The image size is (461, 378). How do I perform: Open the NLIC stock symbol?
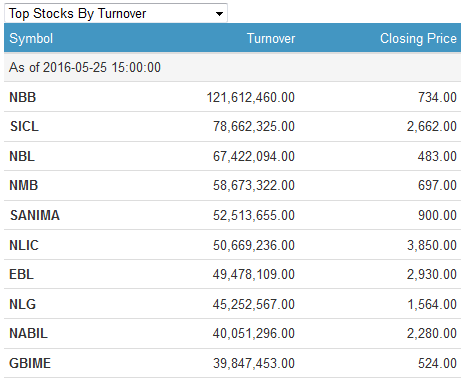tap(24, 245)
